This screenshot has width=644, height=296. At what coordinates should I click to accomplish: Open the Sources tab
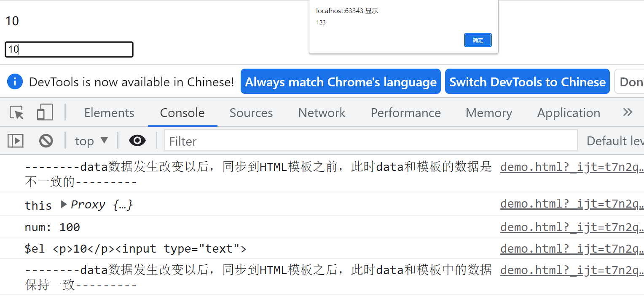[x=251, y=113]
